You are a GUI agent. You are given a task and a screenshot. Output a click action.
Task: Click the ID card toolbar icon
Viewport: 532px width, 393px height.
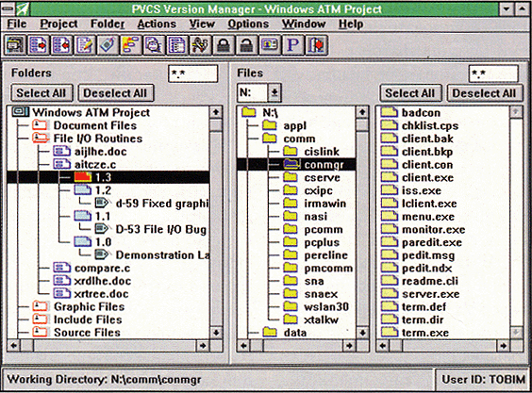click(270, 45)
